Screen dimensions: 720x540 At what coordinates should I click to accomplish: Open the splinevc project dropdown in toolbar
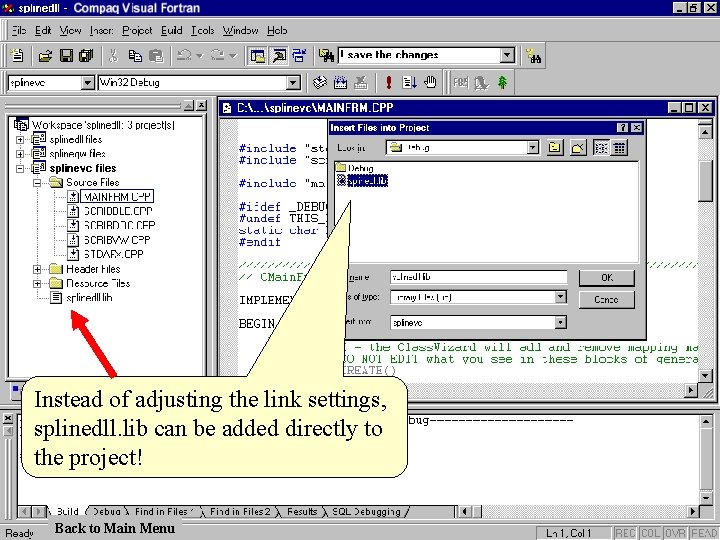[x=87, y=83]
